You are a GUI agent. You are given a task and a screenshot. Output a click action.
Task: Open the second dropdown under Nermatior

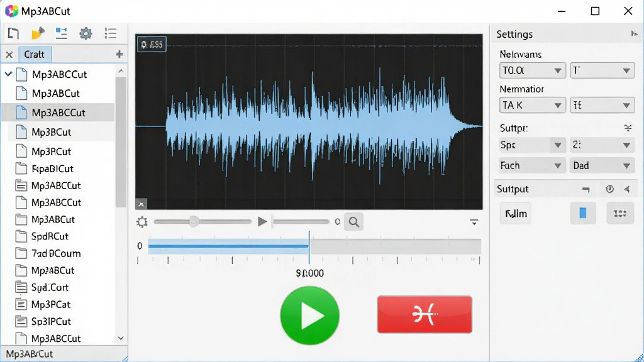tap(602, 106)
